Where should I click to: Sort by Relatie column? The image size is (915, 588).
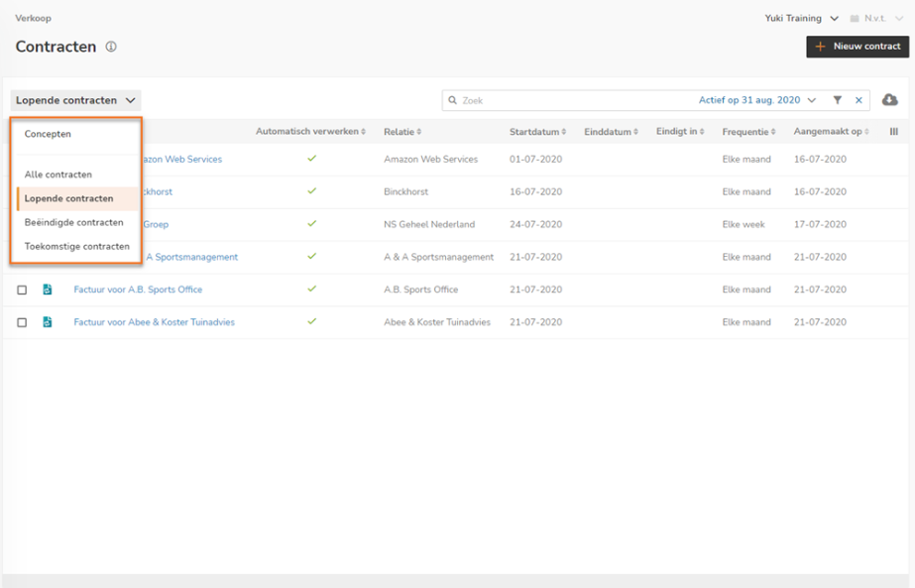402,132
